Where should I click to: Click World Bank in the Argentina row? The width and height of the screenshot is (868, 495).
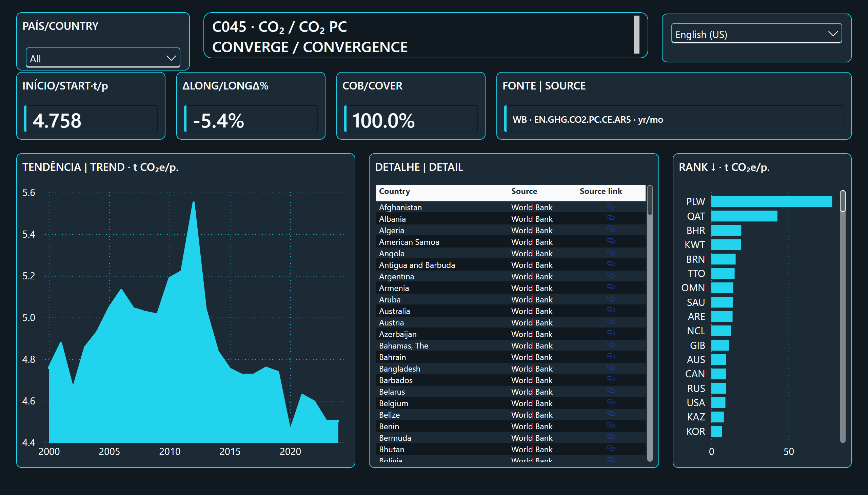pyautogui.click(x=532, y=276)
